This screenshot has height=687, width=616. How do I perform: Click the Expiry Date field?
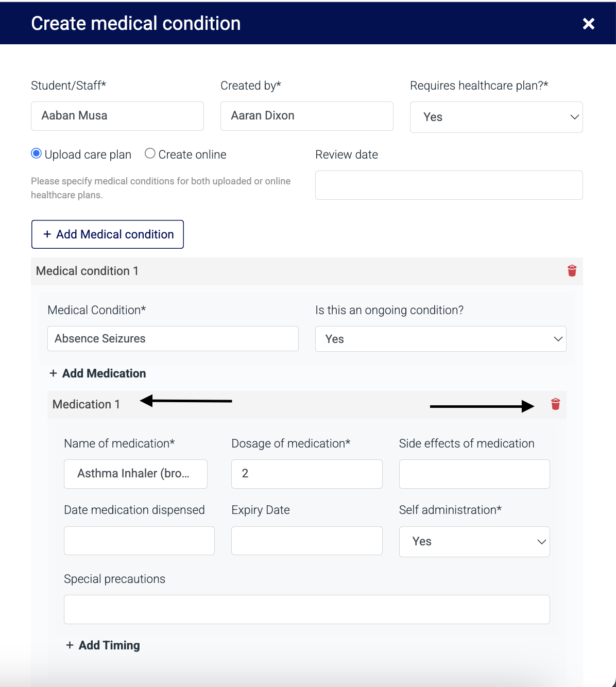click(307, 541)
